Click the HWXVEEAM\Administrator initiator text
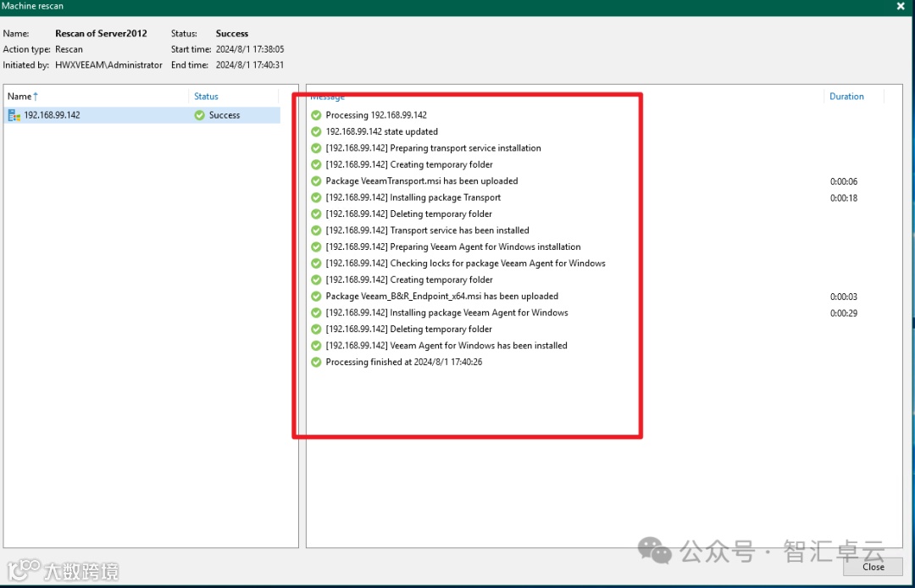Viewport: 915px width, 588px height. click(108, 65)
